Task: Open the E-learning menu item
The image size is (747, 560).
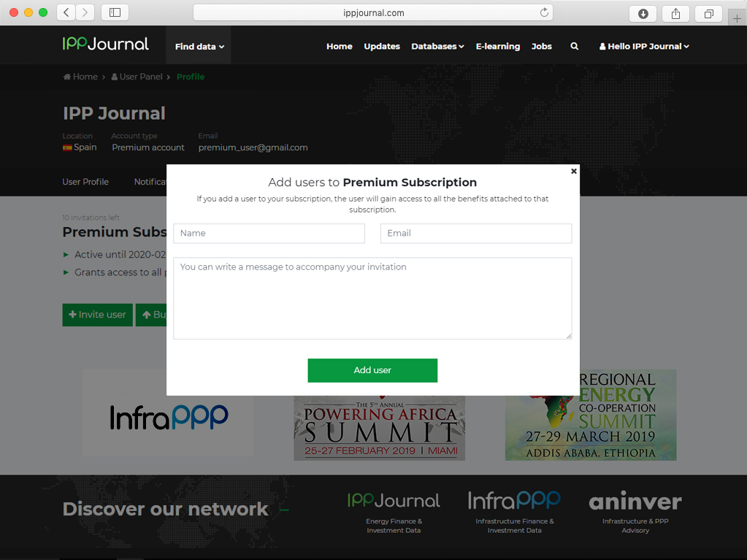Action: click(498, 46)
